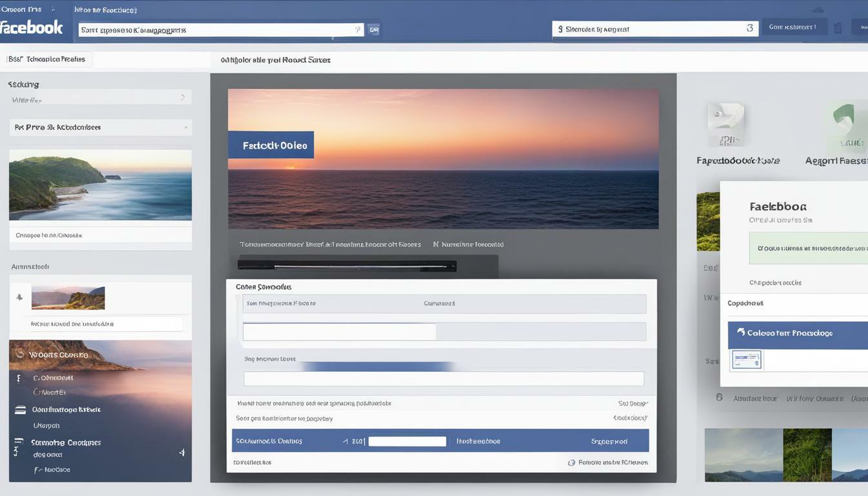
Task: Select the Facebook Video label on the cover image
Action: click(271, 145)
